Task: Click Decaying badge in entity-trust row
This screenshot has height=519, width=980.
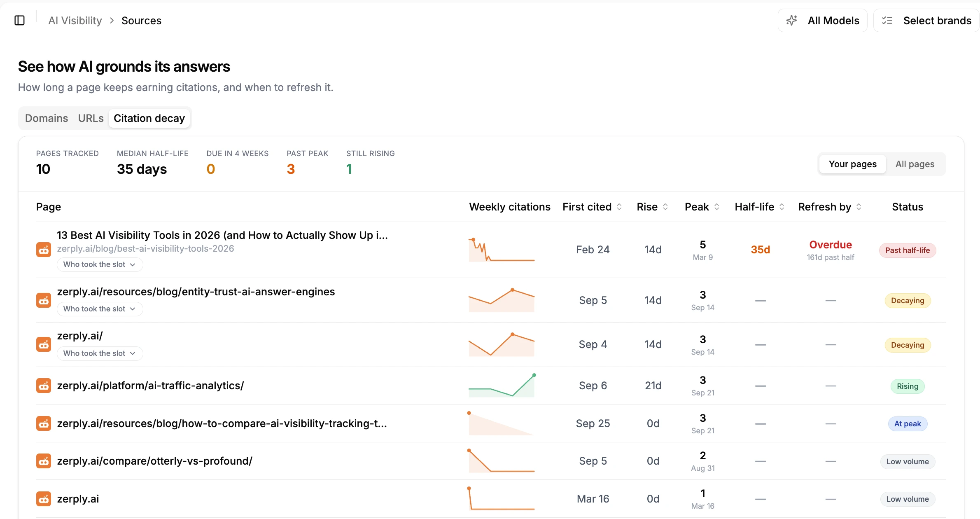Action: tap(908, 301)
